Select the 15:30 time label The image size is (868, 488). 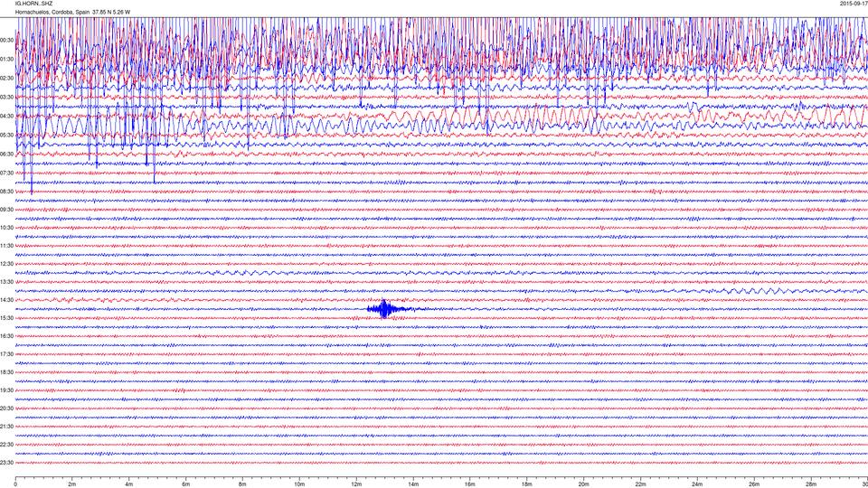coord(6,318)
